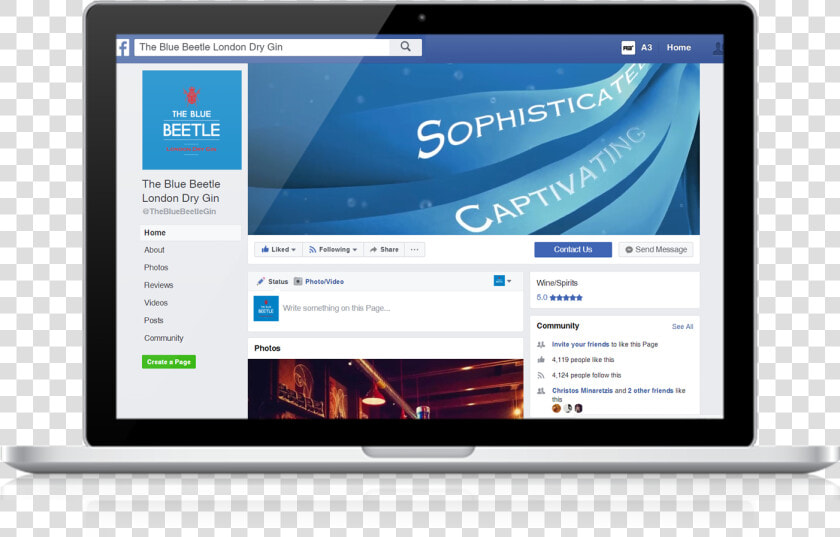Open the Following dropdown button
The image size is (840, 537).
(x=333, y=250)
